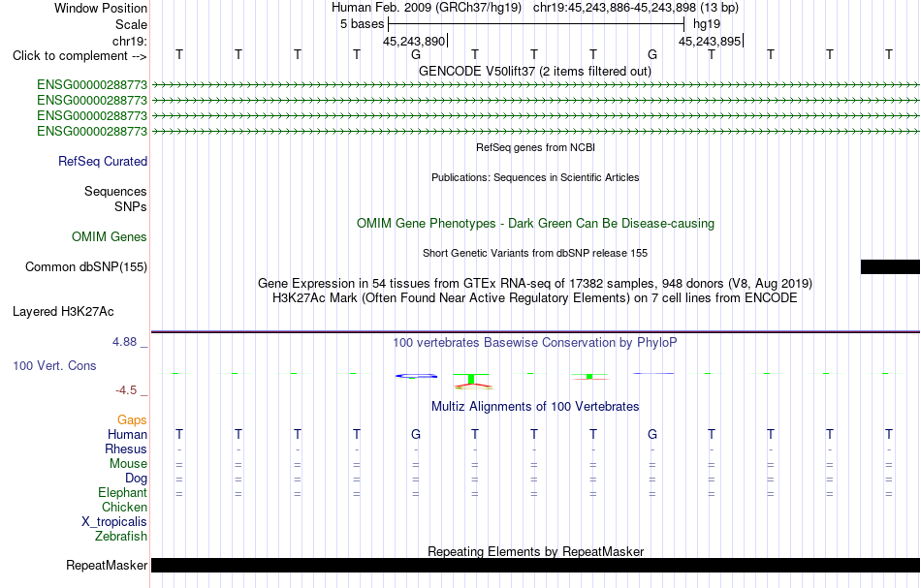
Task: Click the hg19 assembly label beside the scale bar
Action: click(x=707, y=24)
